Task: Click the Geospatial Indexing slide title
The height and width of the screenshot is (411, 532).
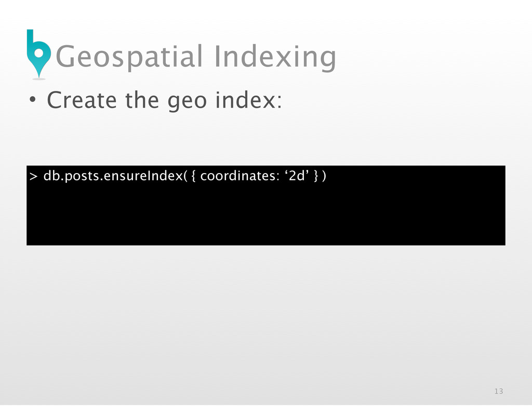Action: 196,57
